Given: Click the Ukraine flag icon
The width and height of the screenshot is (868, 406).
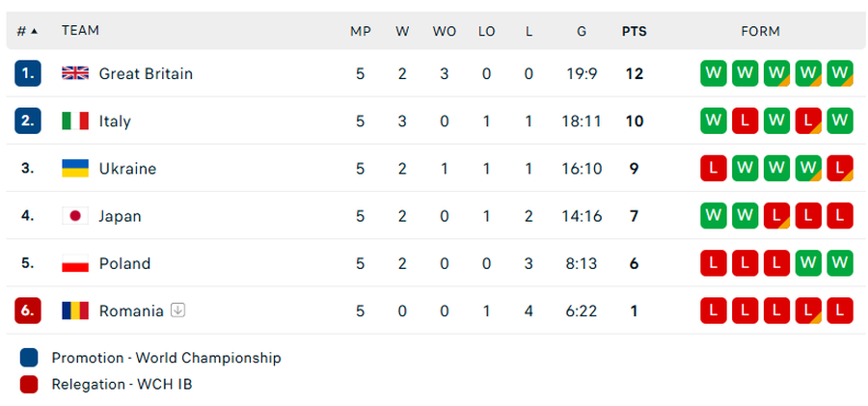Looking at the screenshot, I should tap(75, 168).
